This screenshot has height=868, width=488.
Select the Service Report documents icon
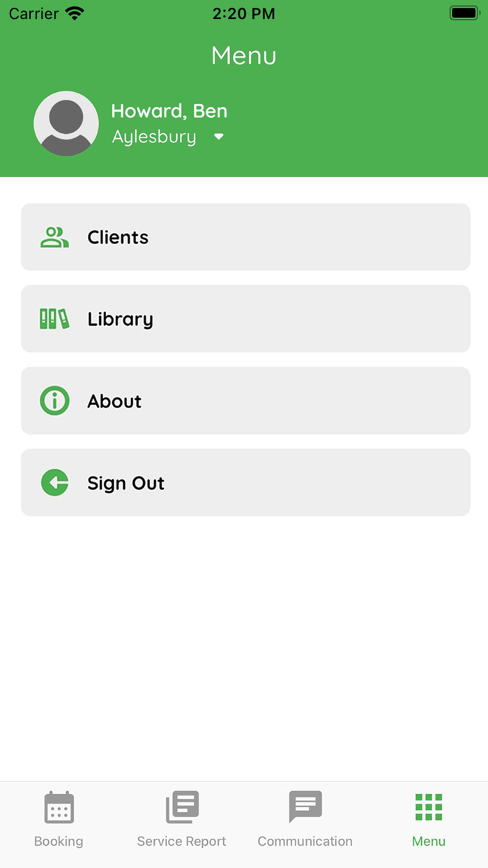[181, 807]
